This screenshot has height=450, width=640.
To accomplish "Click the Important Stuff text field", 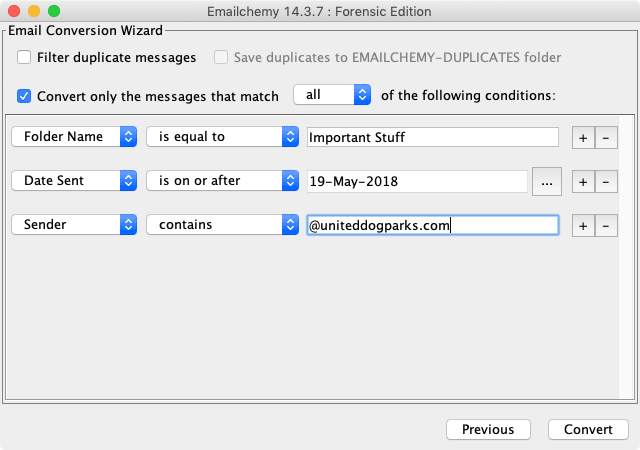I will tap(433, 137).
